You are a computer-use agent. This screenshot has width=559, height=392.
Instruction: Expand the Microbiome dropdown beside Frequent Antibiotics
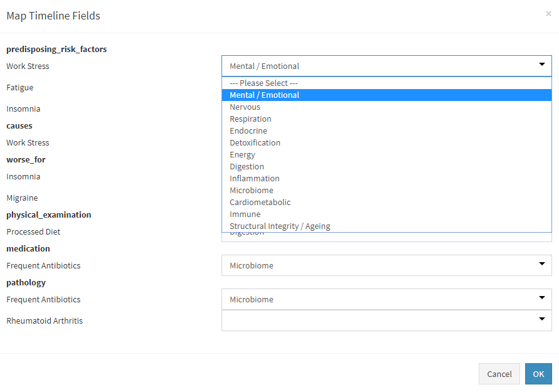541,265
